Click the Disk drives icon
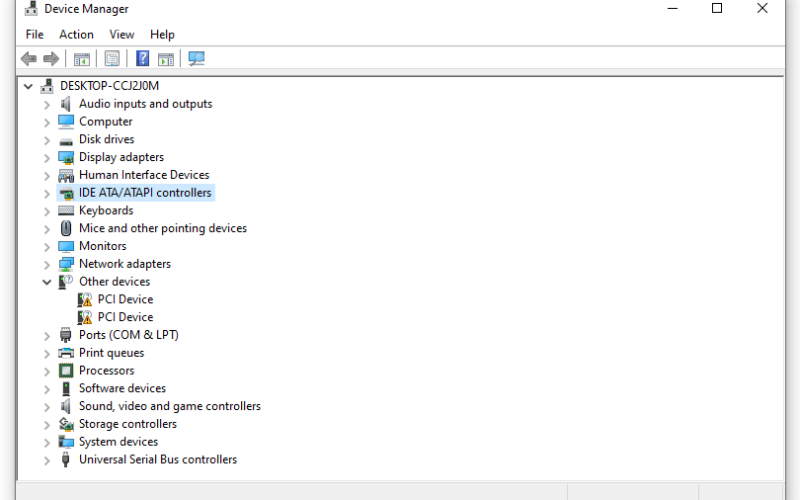 tap(66, 141)
